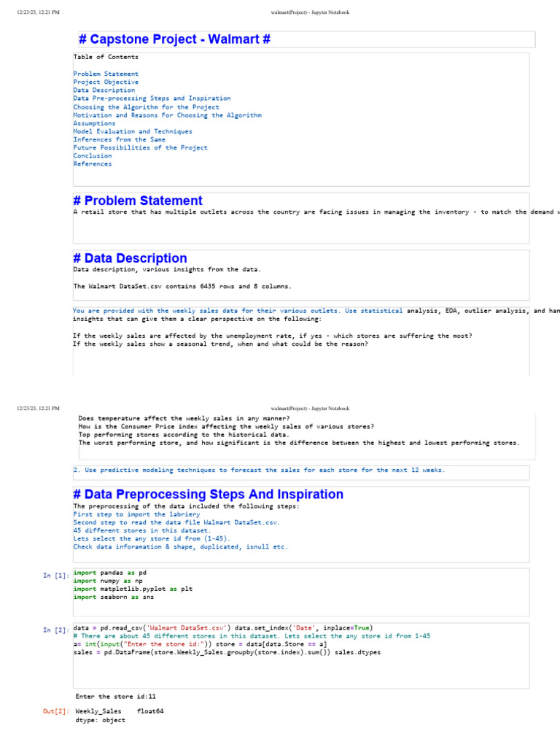Image resolution: width=560 pixels, height=747 pixels.
Task: Click 'Top performing stores' line
Action: point(183,435)
